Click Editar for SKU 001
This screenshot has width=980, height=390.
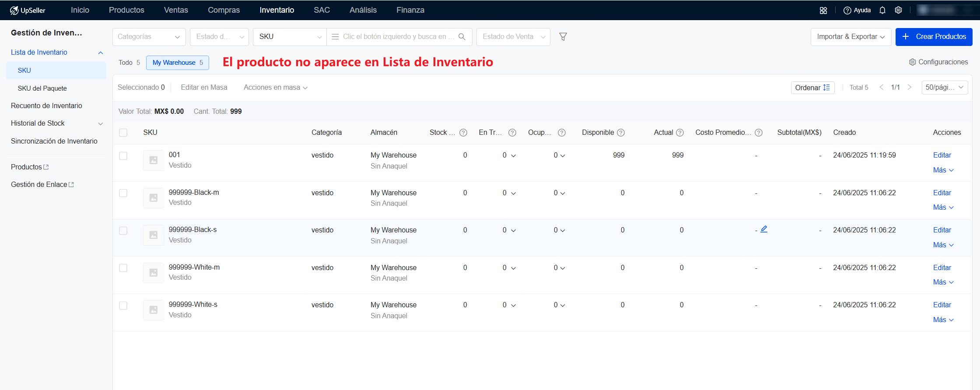pyautogui.click(x=942, y=155)
